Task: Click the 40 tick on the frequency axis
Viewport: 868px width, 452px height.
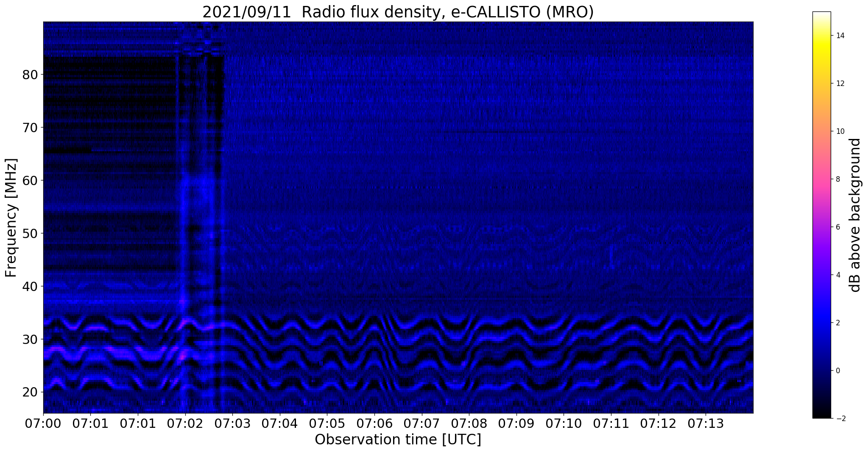Action: pyautogui.click(x=30, y=286)
